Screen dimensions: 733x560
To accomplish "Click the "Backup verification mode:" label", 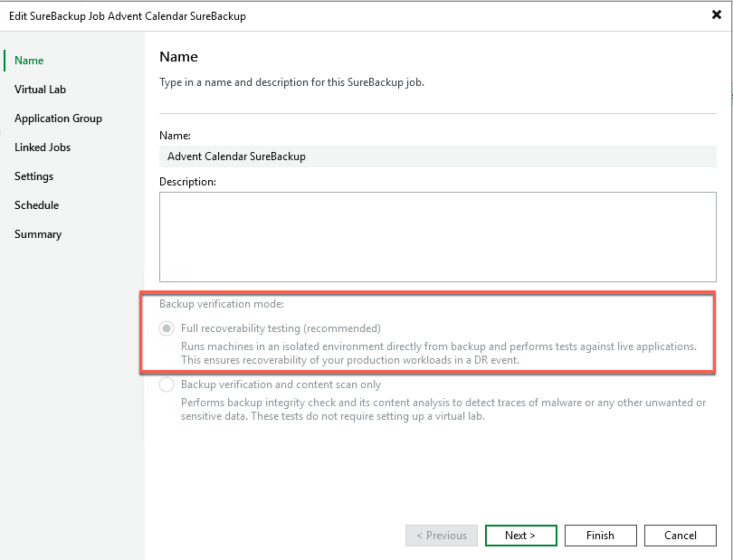I will (x=222, y=304).
